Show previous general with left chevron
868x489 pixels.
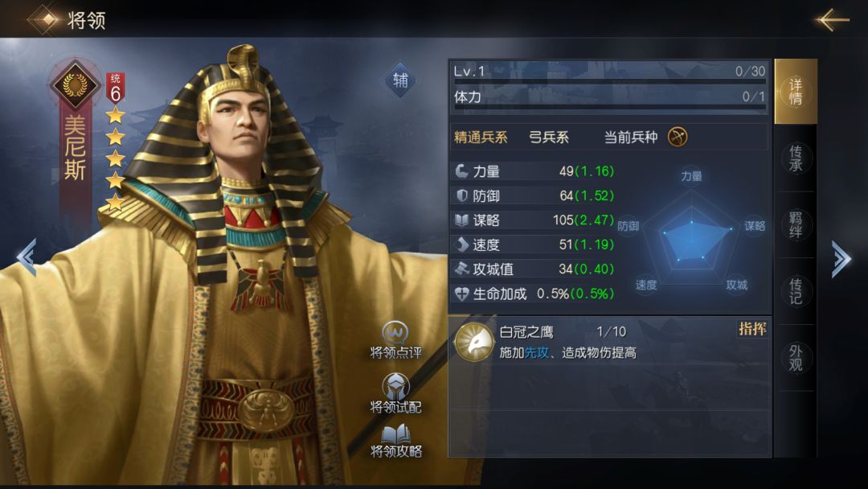(x=26, y=257)
